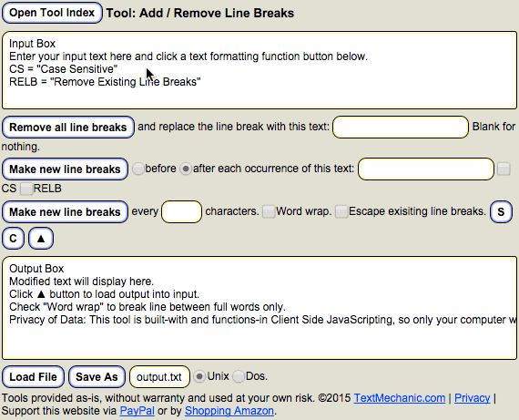
Task: Focus the characters count input field
Action: pyautogui.click(x=181, y=211)
